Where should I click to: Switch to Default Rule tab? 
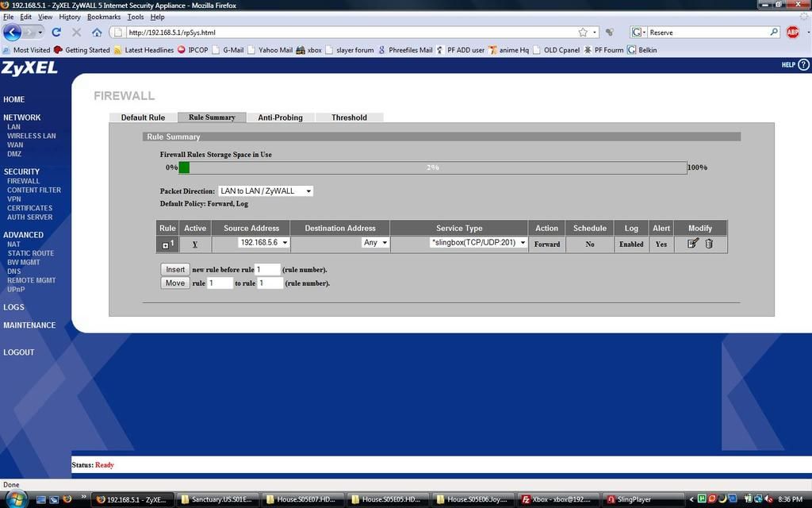tap(143, 117)
